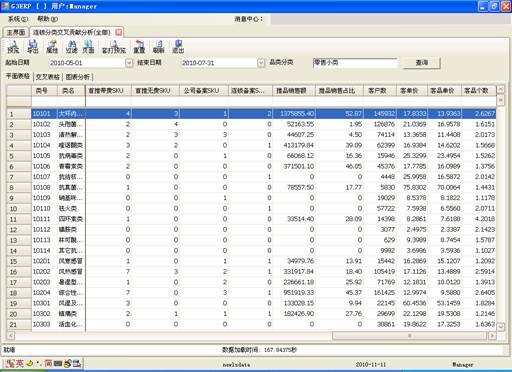The image size is (512, 372).
Task: Click the 套打预览 toolbar icon
Action: 114,47
